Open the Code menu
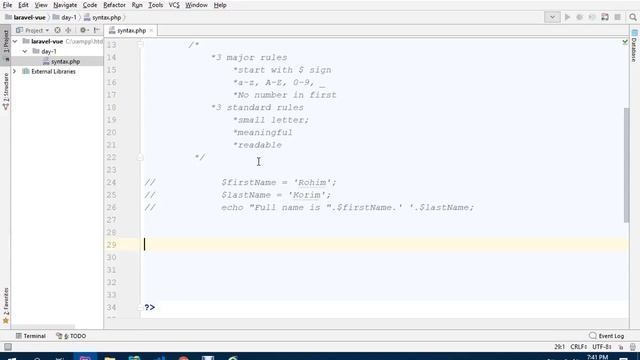Viewport: 640px width, 360px height. pos(90,5)
